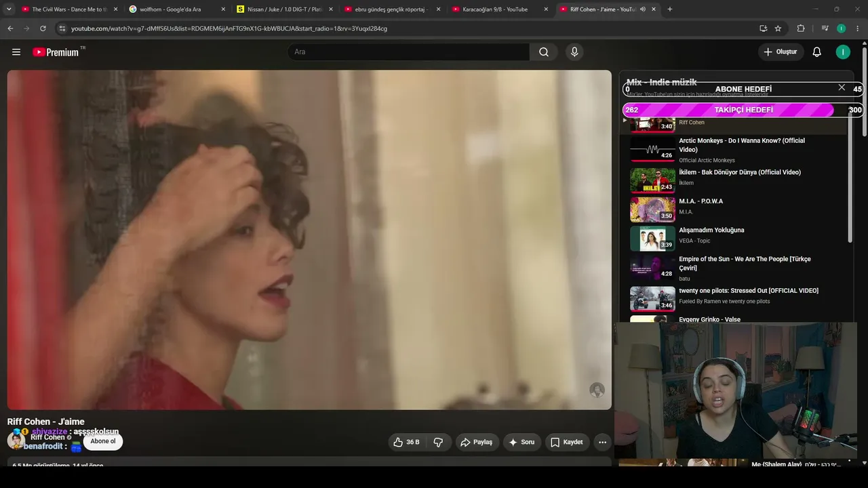This screenshot has height=488, width=868.
Task: Play M.I.A. - P.O.W.A from playlist
Action: pyautogui.click(x=701, y=201)
